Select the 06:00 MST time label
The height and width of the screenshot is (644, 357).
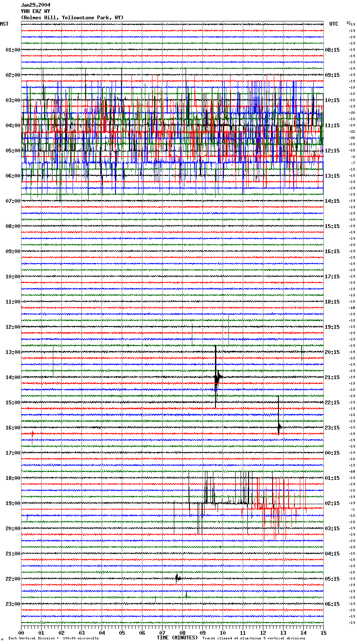pyautogui.click(x=13, y=176)
